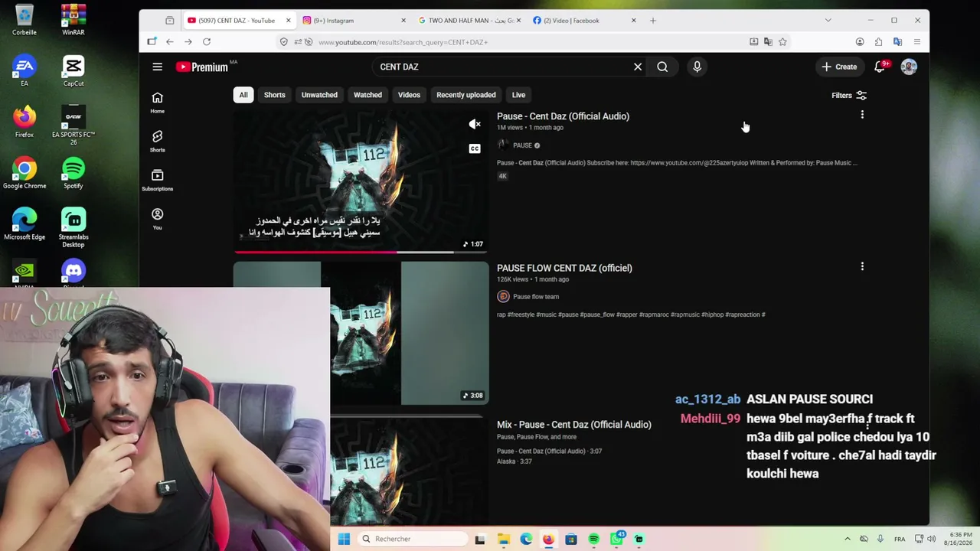Seek on the video preview progress bar

tap(361, 251)
